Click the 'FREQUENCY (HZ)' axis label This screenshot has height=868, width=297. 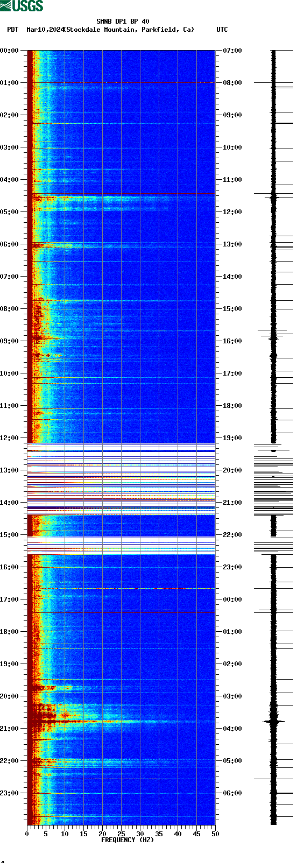128,840
